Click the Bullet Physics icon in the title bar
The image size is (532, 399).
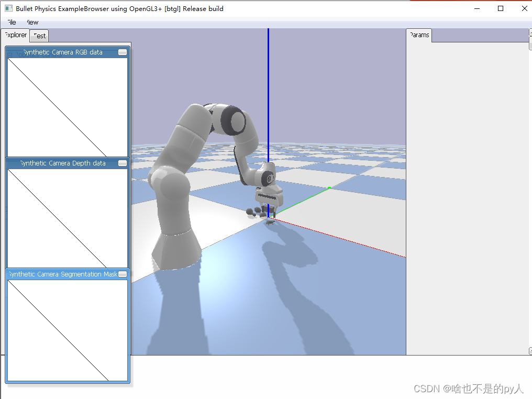[x=8, y=8]
